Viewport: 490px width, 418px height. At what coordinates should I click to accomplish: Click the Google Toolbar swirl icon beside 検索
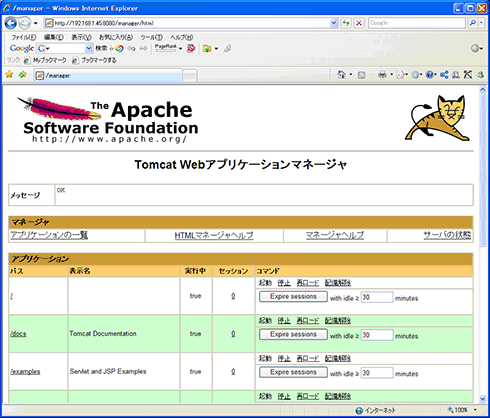click(119, 49)
